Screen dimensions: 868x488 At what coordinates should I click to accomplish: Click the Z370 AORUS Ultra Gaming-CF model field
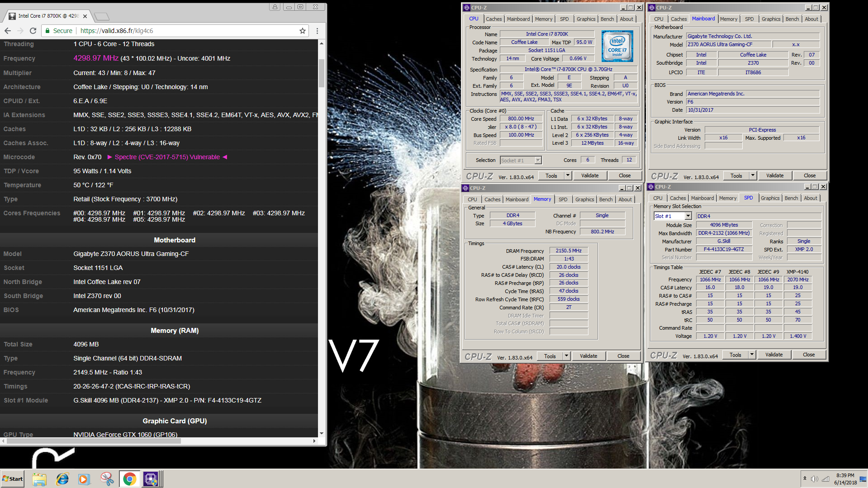[x=729, y=44]
